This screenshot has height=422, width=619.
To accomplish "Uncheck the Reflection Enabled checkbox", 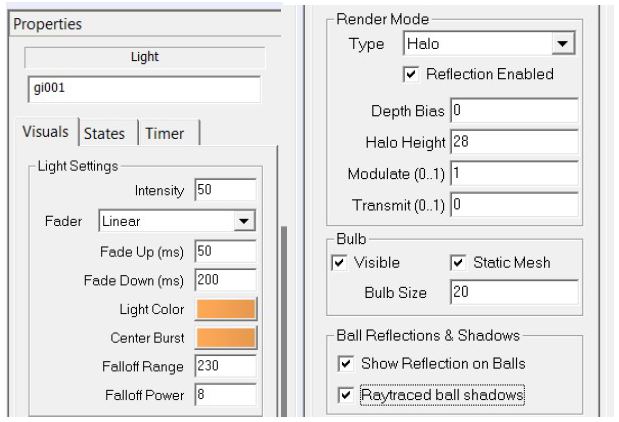I will click(411, 74).
